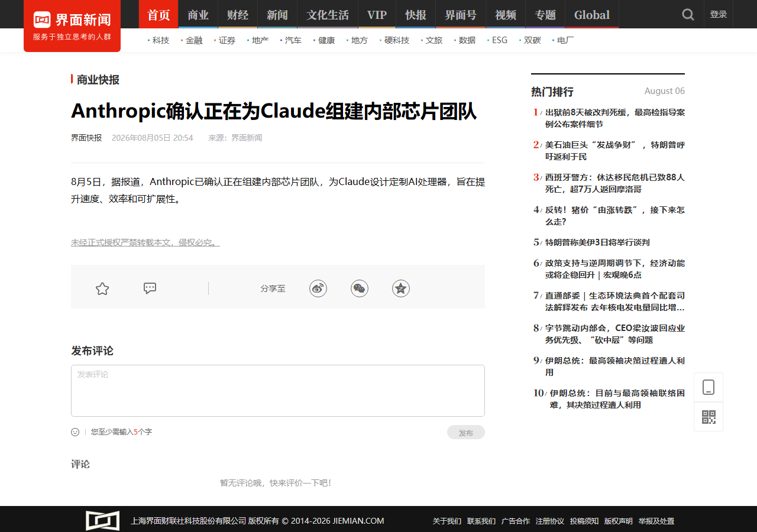Click the 商业快报 section label
Image resolution: width=757 pixels, height=532 pixels.
[x=98, y=80]
